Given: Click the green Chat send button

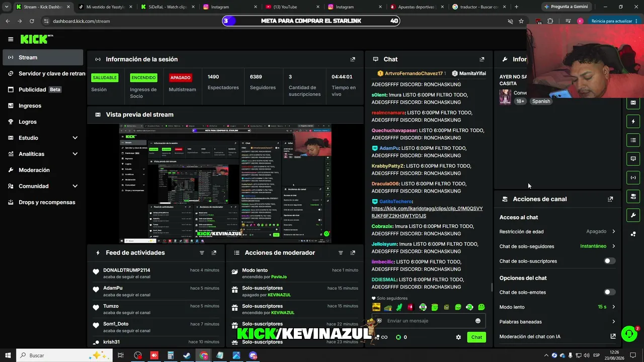Looking at the screenshot, I should coord(476,337).
